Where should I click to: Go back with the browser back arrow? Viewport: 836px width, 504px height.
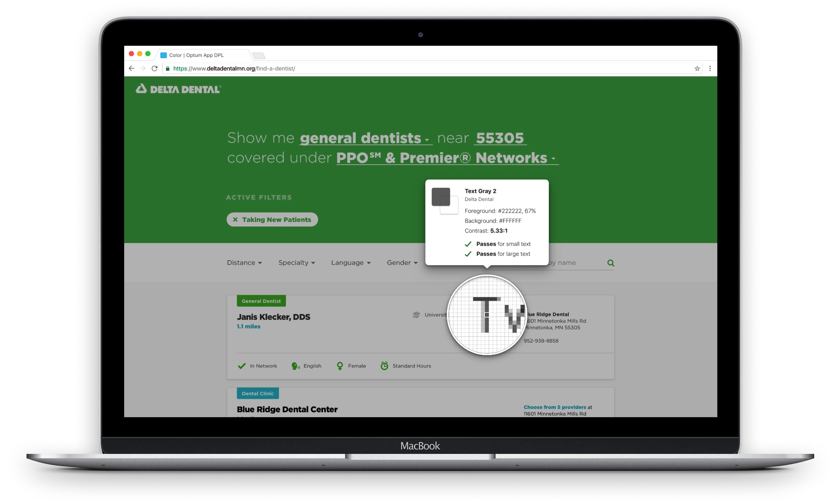pos(132,68)
